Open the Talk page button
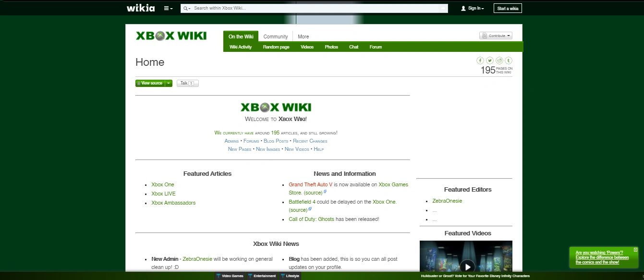Screen dimensions: 644x280 tap(187, 83)
